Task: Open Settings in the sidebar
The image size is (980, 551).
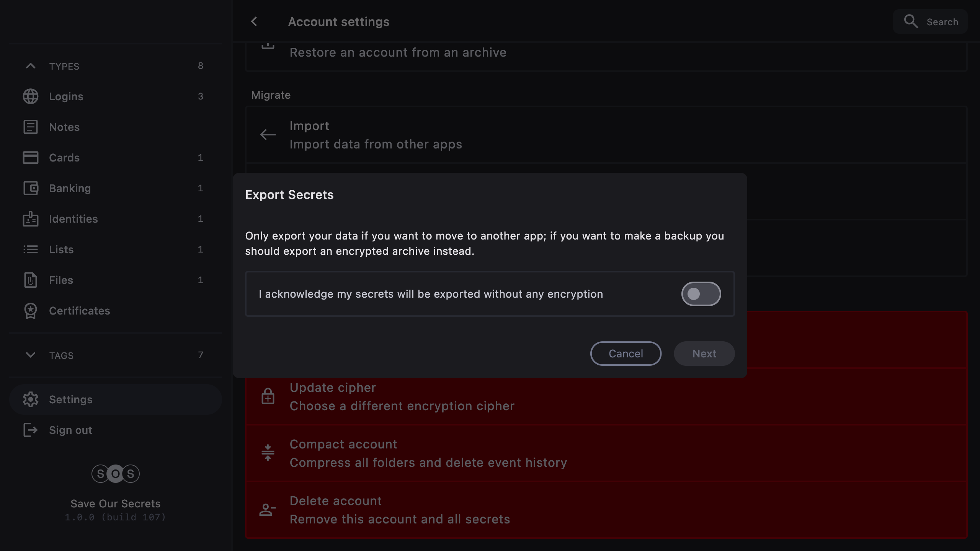Action: coord(71,399)
